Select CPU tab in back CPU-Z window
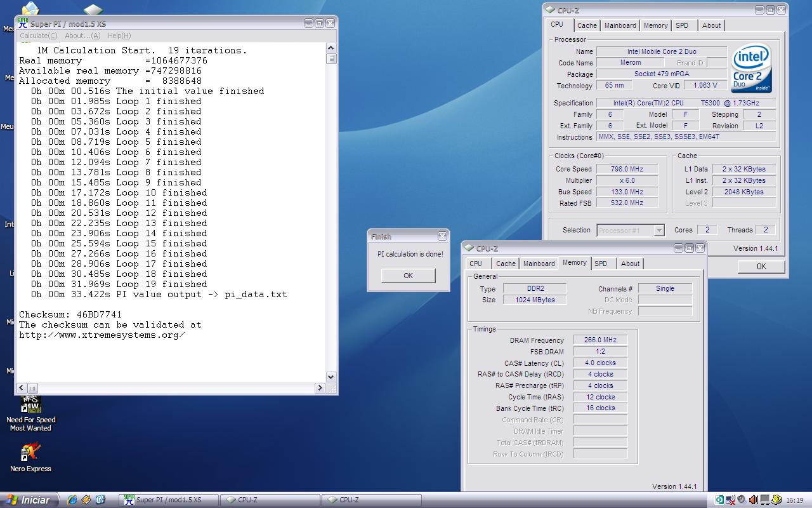Image resolution: width=812 pixels, height=508 pixels. (557, 25)
